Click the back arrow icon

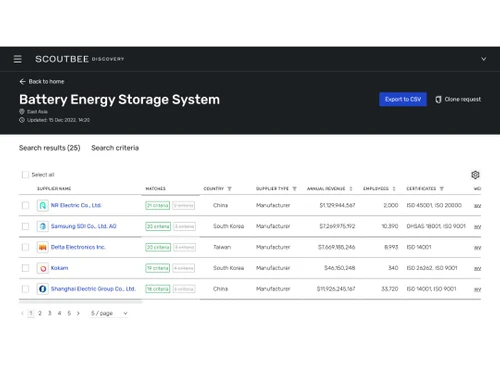[22, 82]
